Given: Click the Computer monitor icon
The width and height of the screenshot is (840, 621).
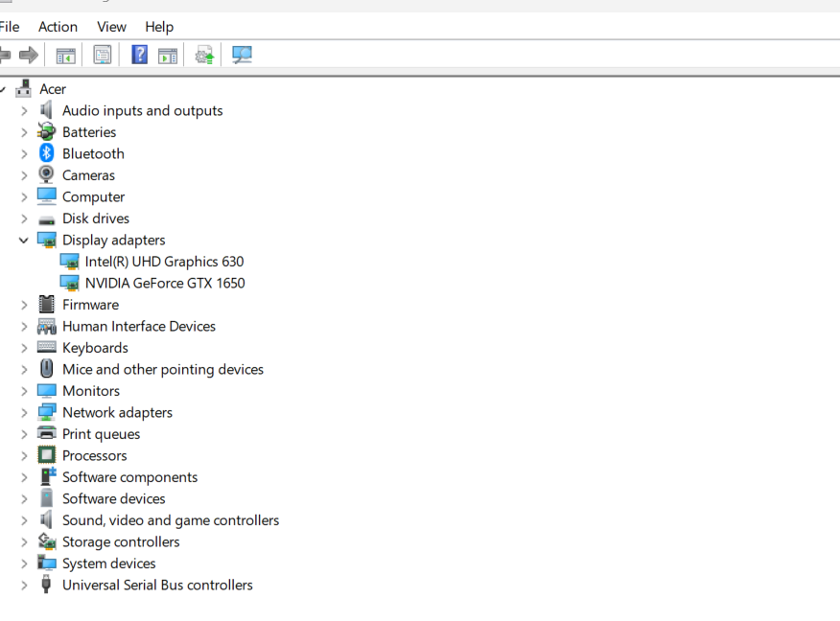Looking at the screenshot, I should click(x=47, y=196).
